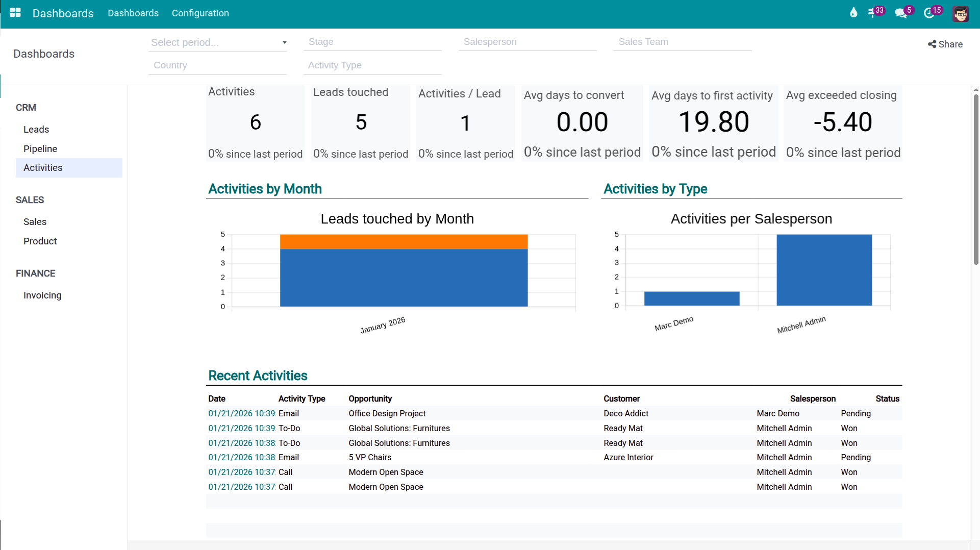This screenshot has height=550, width=980.
Task: Open conversations with 5 unread messages
Action: [x=902, y=13]
